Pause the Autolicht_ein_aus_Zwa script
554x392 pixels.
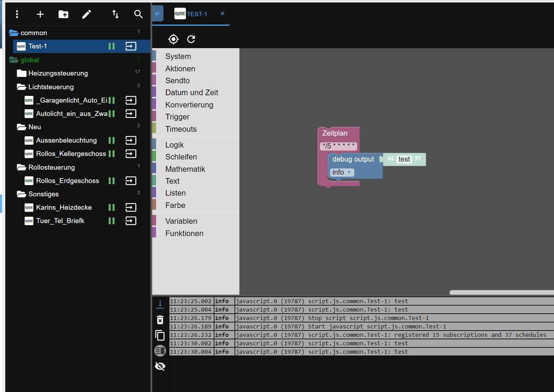tap(112, 114)
